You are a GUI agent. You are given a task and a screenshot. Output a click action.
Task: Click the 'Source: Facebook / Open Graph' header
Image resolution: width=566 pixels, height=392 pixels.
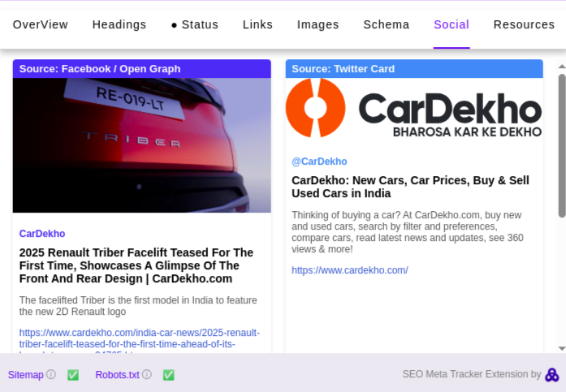(142, 69)
